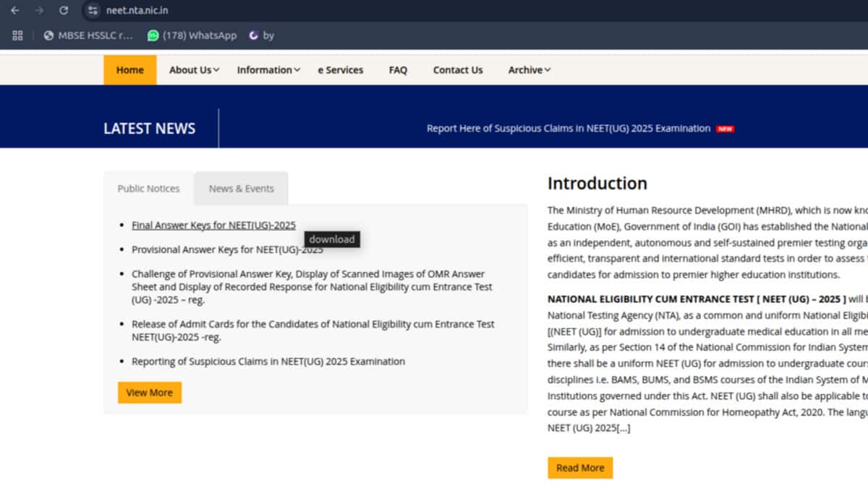The image size is (868, 488).
Task: Expand the Archive dropdown menu
Action: 529,70
